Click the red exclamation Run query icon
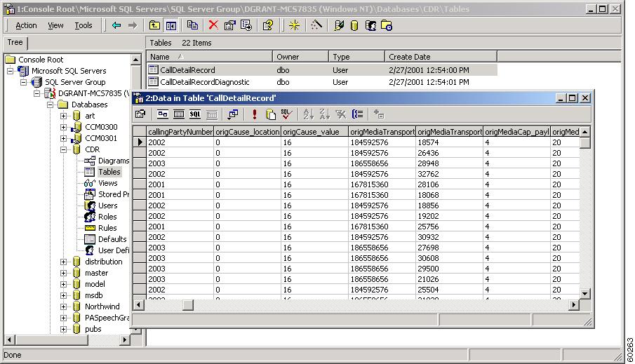This screenshot has height=364, width=635. (x=254, y=114)
